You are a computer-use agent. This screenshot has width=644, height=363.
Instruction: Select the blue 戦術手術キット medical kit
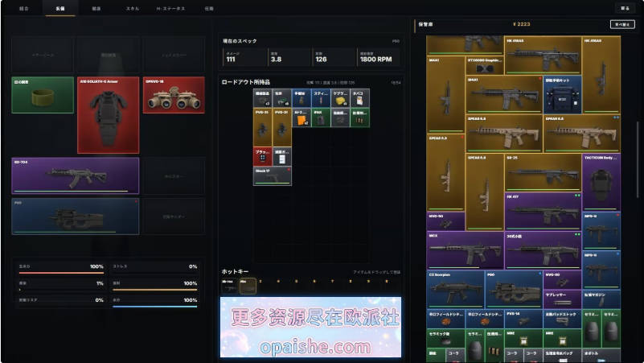pos(562,94)
